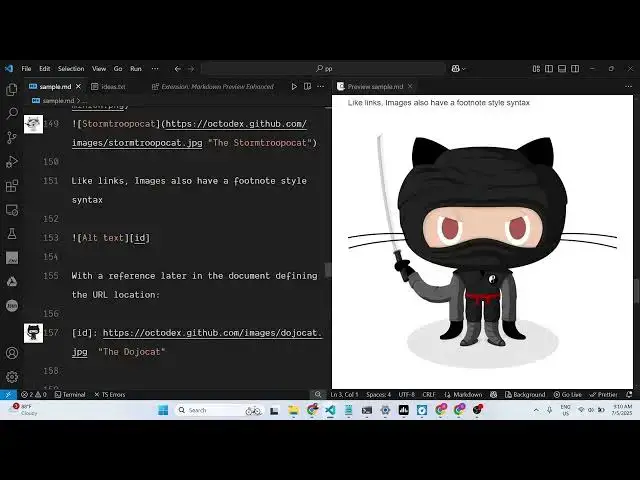The height and width of the screenshot is (480, 640).
Task: Open the Copilot dropdown chevron
Action: click(x=463, y=69)
